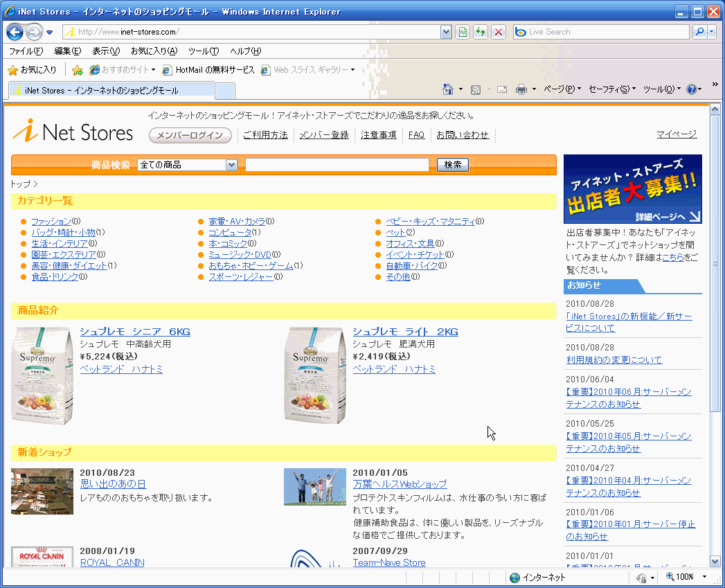Click the add to favorites bar star icon
725x588 pixels.
point(78,70)
